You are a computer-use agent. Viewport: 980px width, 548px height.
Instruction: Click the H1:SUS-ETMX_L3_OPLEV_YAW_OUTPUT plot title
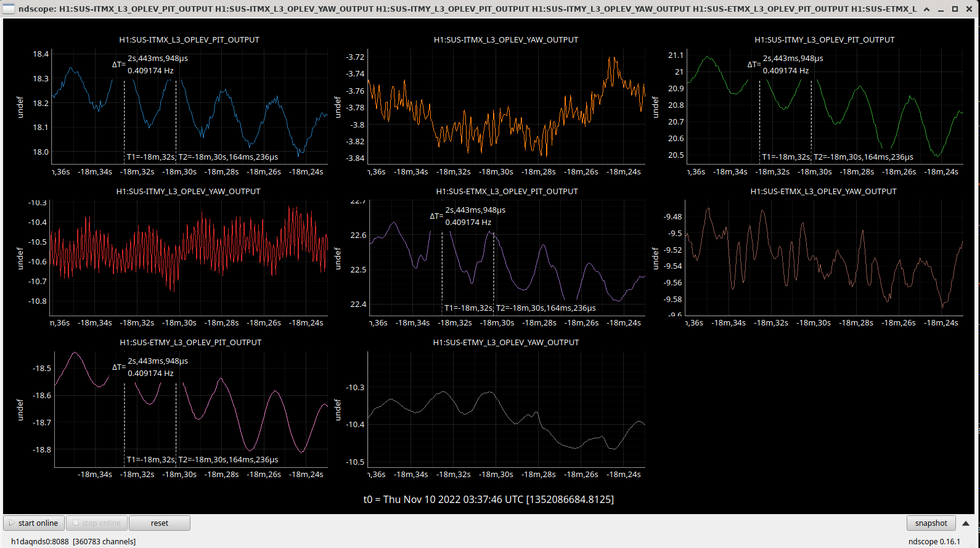pos(823,191)
